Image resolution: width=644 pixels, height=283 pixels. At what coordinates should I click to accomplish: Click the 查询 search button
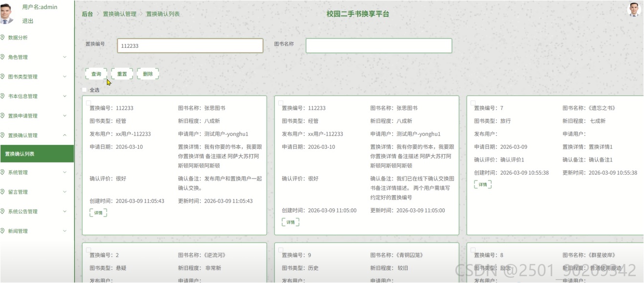96,74
